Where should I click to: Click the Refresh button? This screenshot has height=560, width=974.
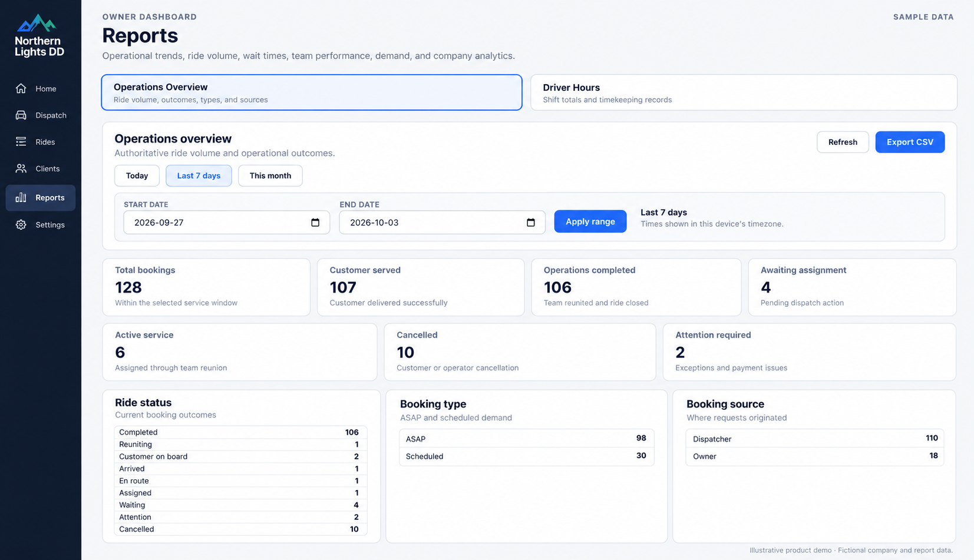pos(843,142)
